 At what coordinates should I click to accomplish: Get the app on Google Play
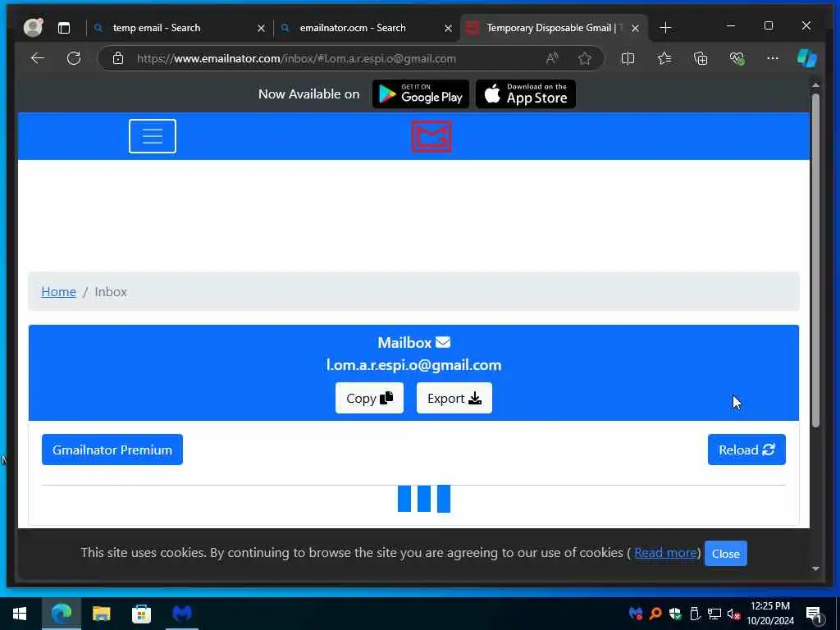421,94
